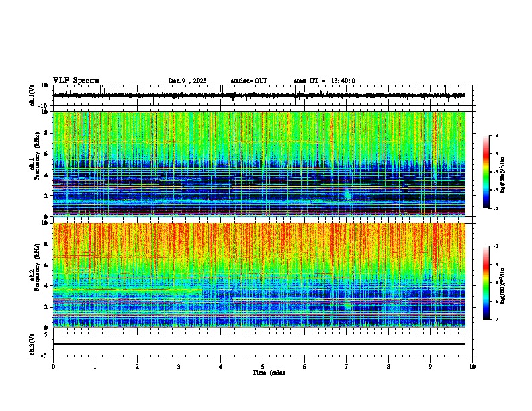Click inside the ch.1 spectrogram plot
The width and height of the screenshot is (532, 411).
259,164
